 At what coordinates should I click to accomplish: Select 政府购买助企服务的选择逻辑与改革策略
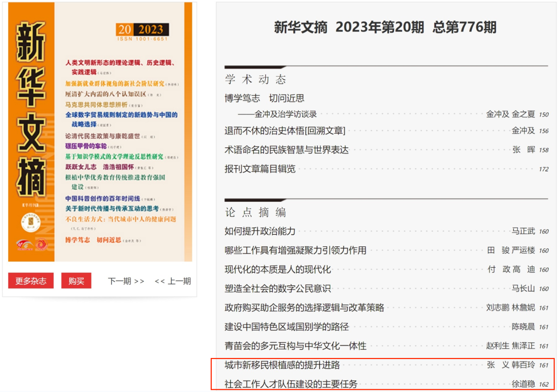(304, 308)
